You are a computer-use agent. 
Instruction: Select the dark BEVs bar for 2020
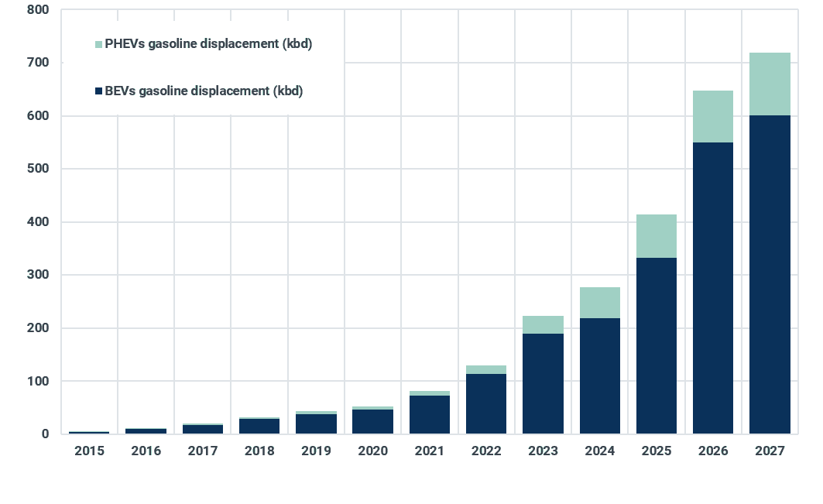372,422
